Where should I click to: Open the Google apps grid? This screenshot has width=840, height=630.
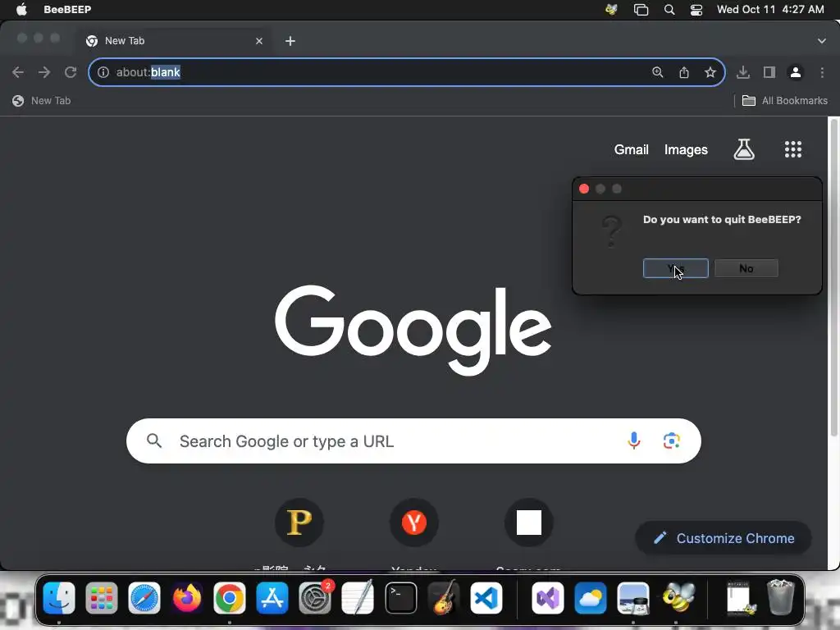(793, 149)
